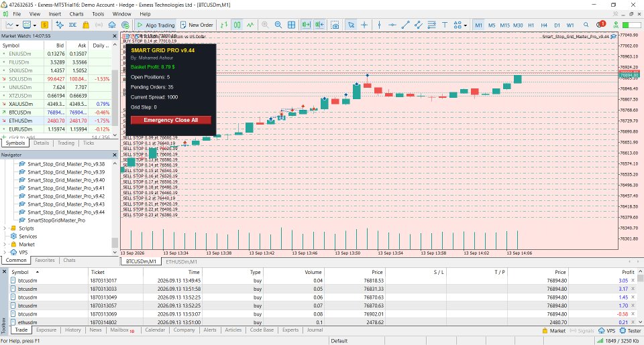Select the equidistant channel tool
644x345 pixels.
tap(419, 25)
